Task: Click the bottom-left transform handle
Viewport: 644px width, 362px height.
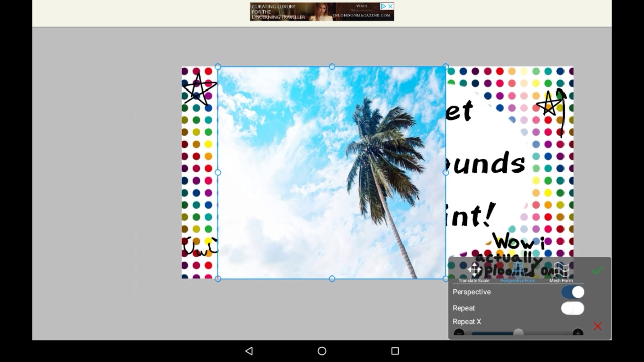Action: (218, 278)
